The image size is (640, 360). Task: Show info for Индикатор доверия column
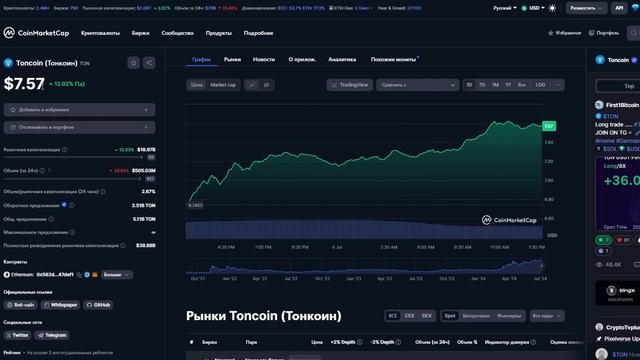533,342
